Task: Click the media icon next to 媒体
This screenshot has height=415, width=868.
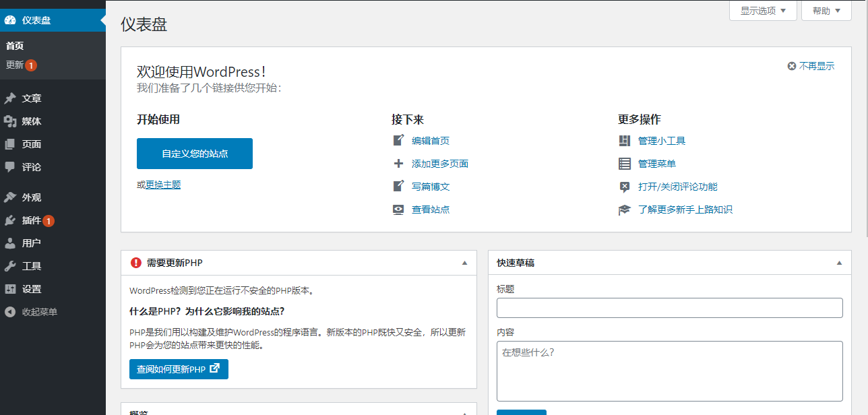Action: pyautogui.click(x=10, y=121)
